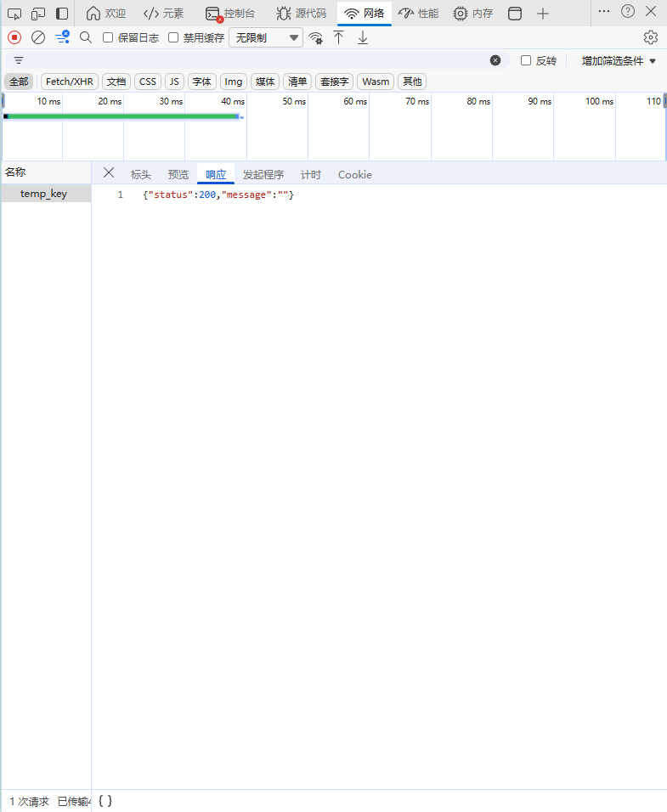Pretty-print the response with braces icon
Image resolution: width=667 pixels, height=812 pixels.
tap(105, 800)
